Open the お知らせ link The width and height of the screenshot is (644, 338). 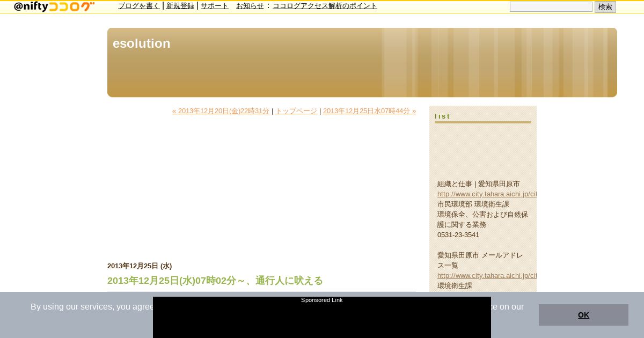point(250,6)
